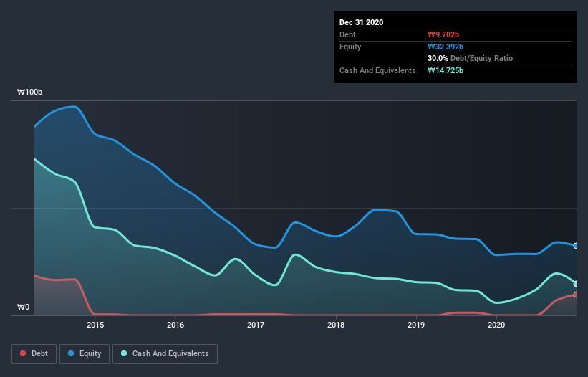Click the 2018 x-axis label

[x=336, y=325]
